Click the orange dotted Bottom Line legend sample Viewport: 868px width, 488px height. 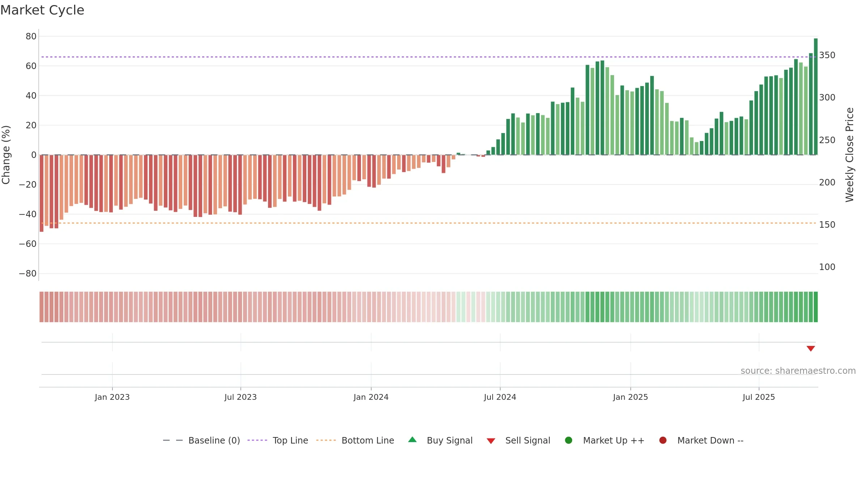(x=326, y=440)
